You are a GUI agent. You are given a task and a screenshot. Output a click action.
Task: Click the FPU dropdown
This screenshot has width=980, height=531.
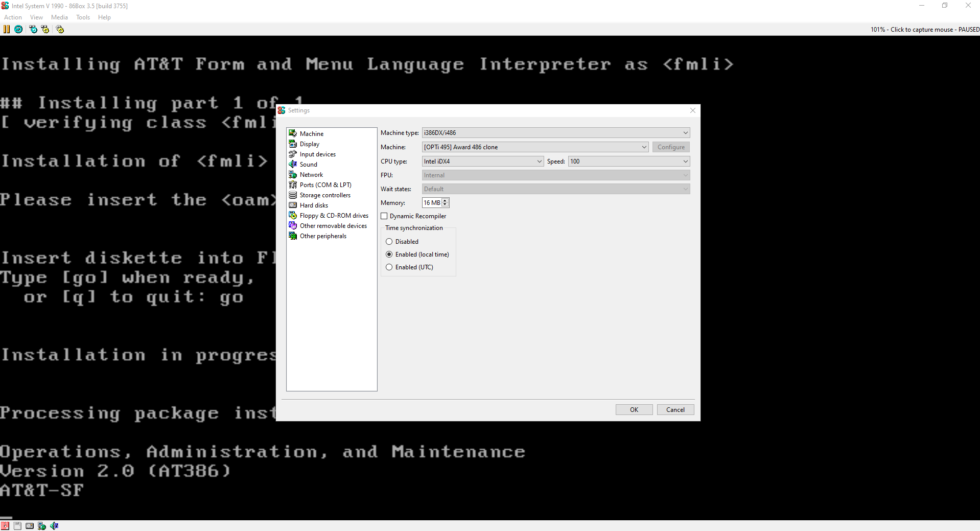556,175
